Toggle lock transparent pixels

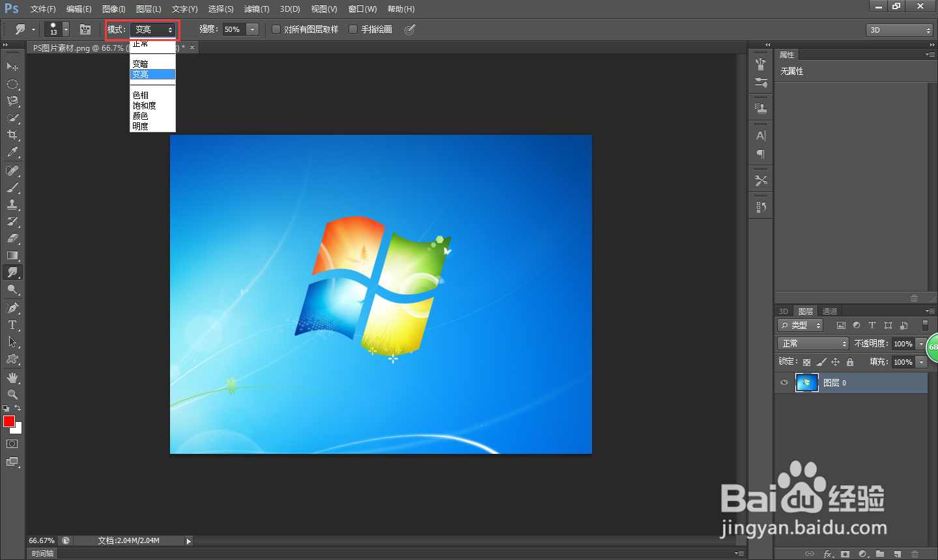(x=806, y=362)
